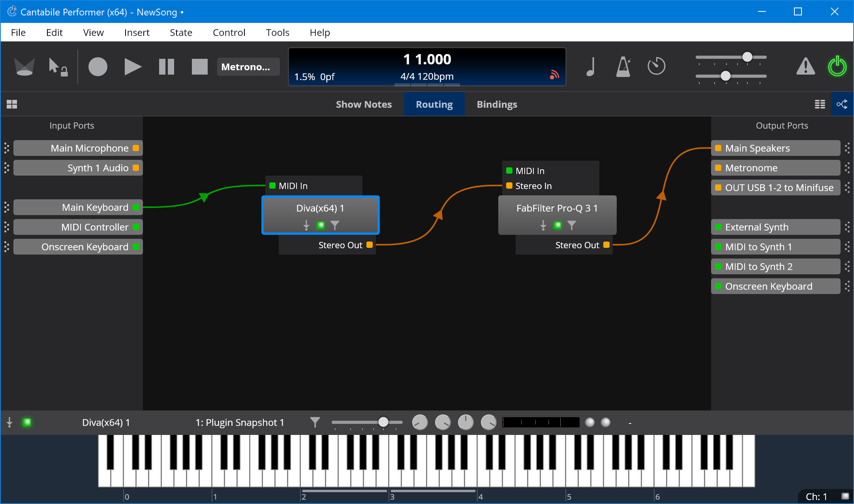This screenshot has height=504, width=854.
Task: Open the State menu
Action: 181,32
